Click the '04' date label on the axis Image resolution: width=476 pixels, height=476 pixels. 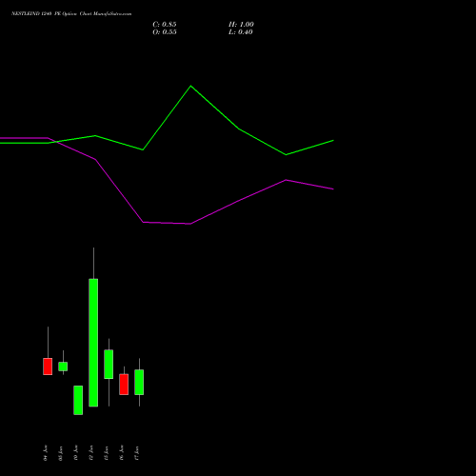click(46, 453)
